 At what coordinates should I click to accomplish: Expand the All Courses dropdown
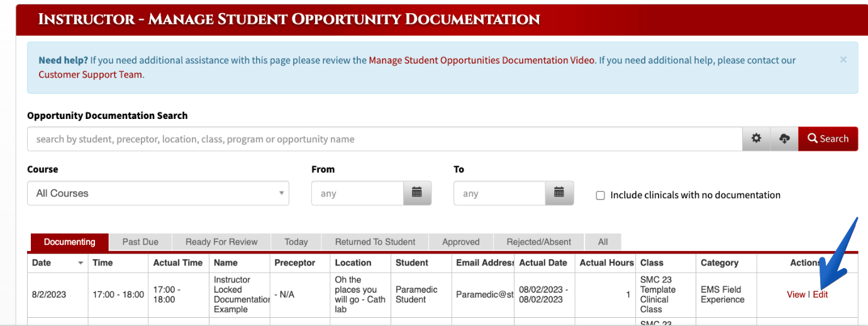tap(158, 193)
